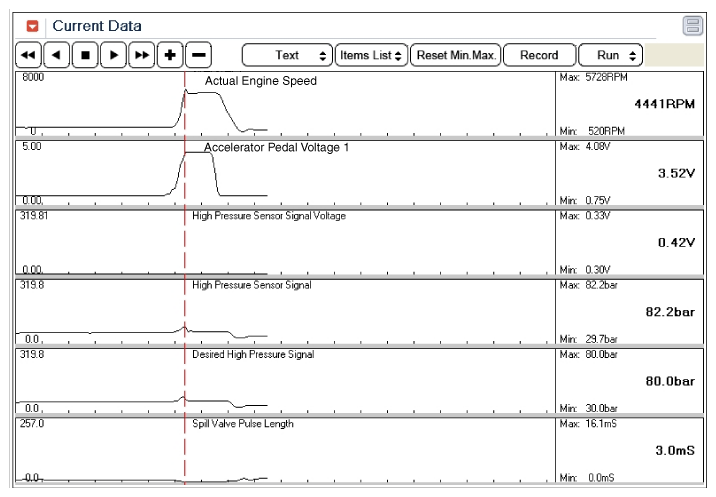Step backward one frame

[x=57, y=55]
